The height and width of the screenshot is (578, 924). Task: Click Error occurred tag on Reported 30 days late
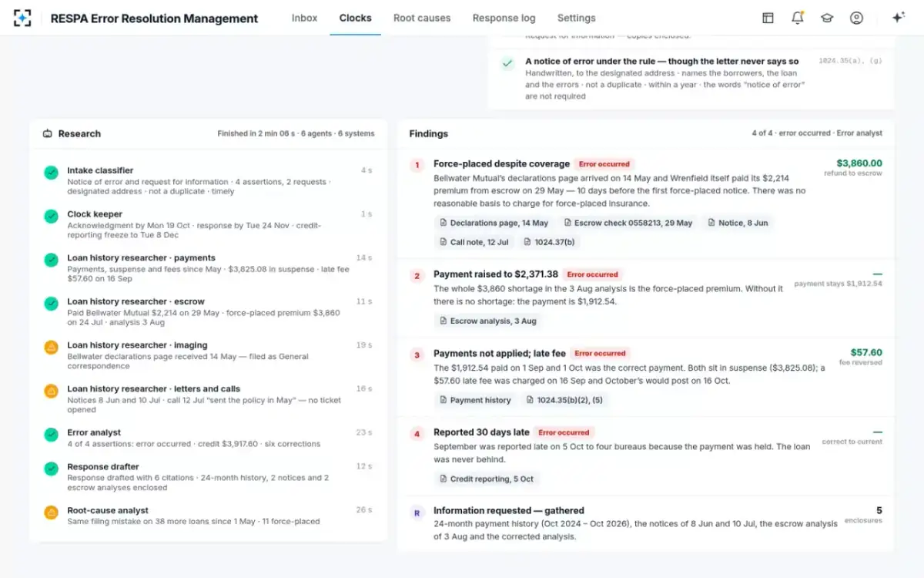[x=564, y=432]
